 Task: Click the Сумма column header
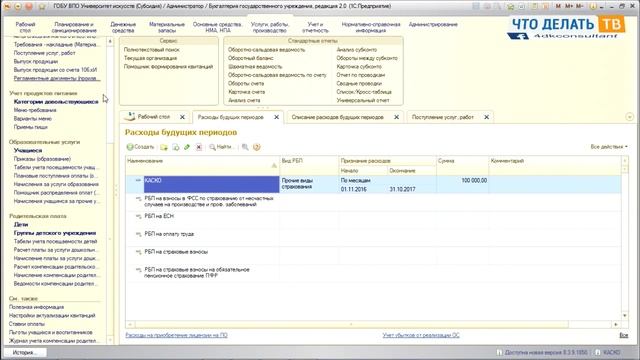462,165
